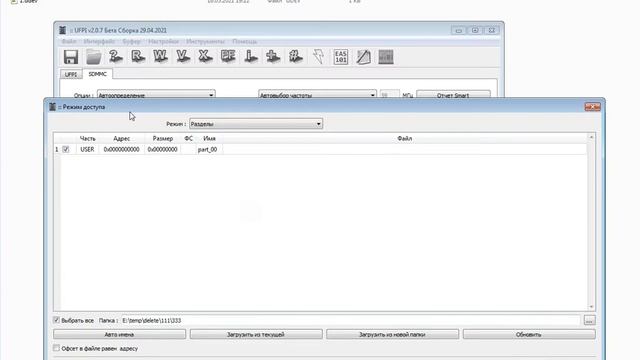Click the Папка path input field

tap(350, 320)
